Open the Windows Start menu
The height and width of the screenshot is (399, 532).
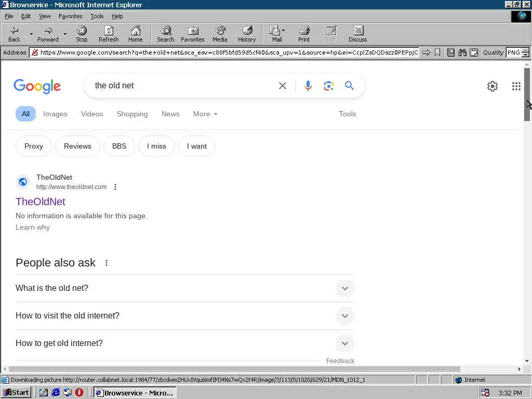point(16,393)
